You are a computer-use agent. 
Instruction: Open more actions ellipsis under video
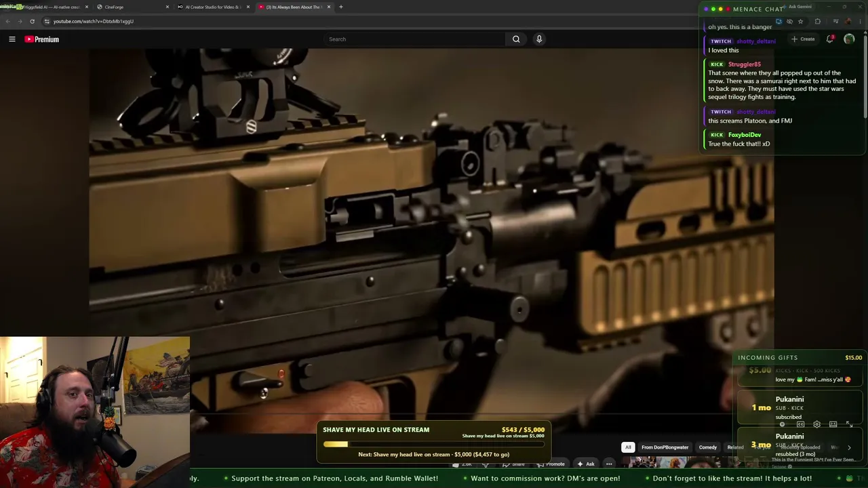(609, 464)
